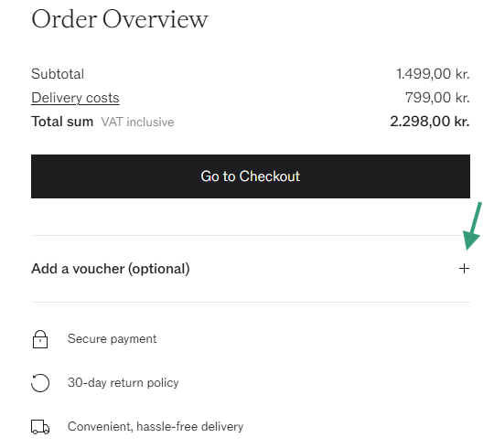Click the Secure payment text
Viewport: 494px width, 448px height.
point(112,339)
